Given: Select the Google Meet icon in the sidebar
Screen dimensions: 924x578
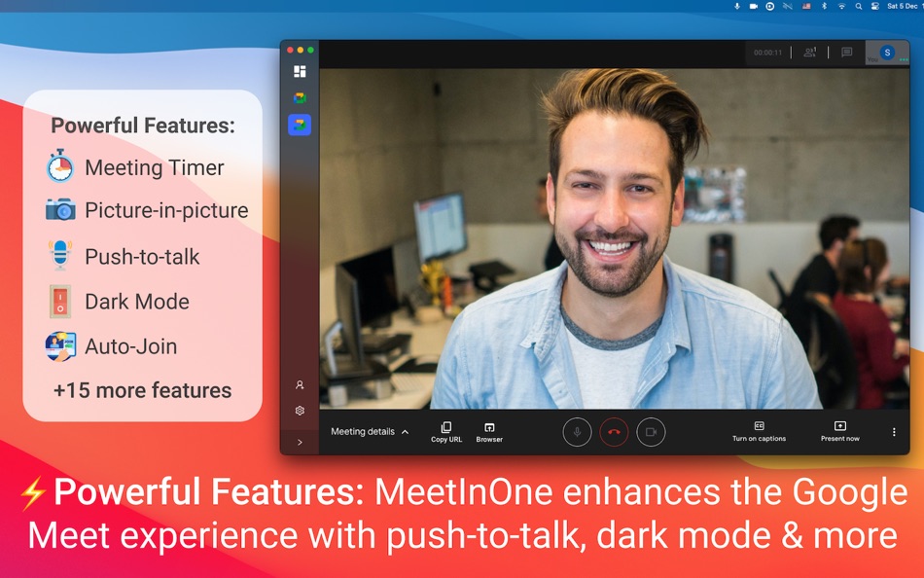Looking at the screenshot, I should click(300, 124).
